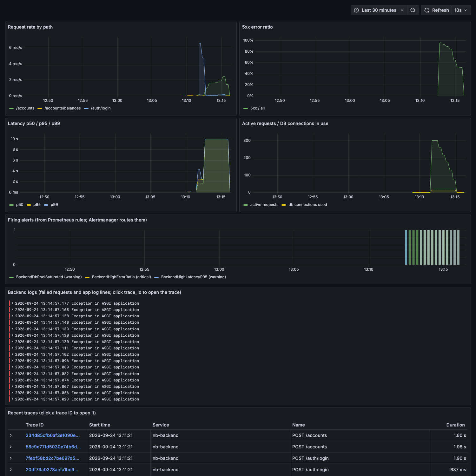Expand the 58c9e77fd5030e74b6d trace row

(x=11, y=447)
